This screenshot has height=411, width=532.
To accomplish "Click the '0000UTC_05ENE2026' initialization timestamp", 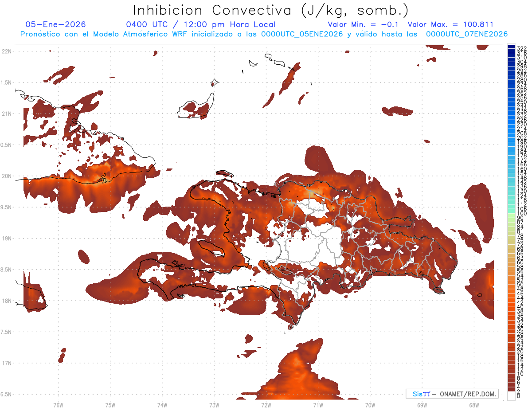I will pyautogui.click(x=302, y=34).
